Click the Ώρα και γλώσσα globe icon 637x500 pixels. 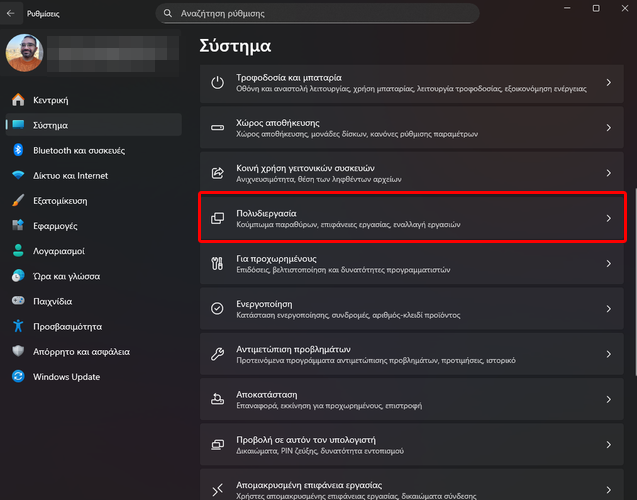point(18,276)
